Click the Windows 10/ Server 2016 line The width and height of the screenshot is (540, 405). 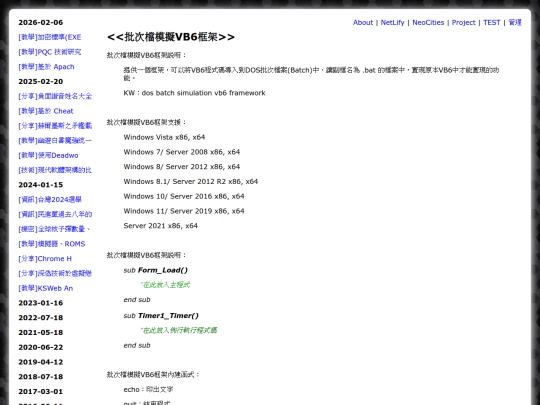pos(184,196)
